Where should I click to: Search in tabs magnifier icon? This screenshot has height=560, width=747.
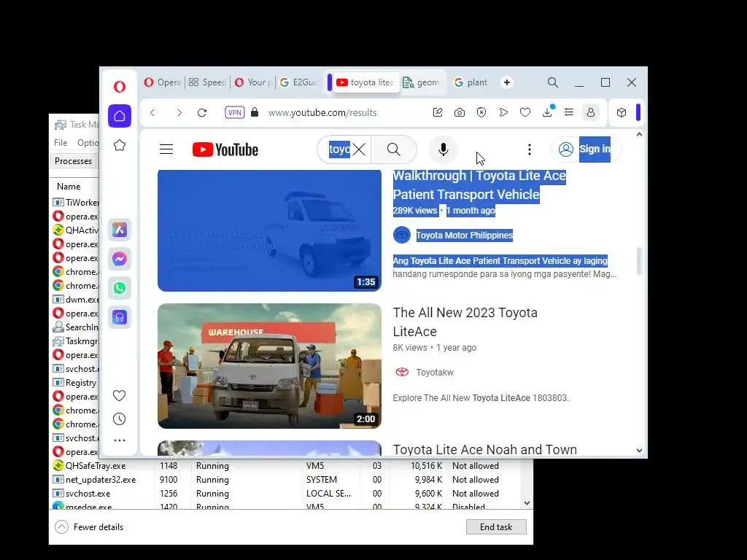pyautogui.click(x=553, y=82)
